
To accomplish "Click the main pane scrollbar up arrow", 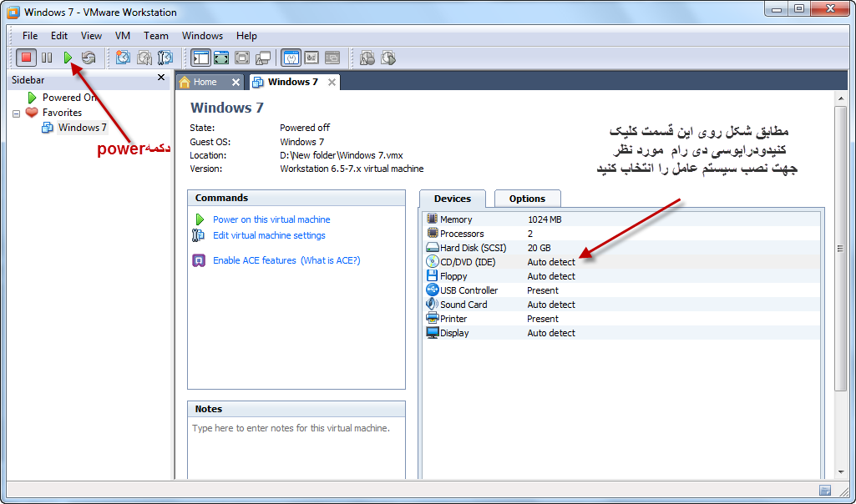I will (x=841, y=98).
